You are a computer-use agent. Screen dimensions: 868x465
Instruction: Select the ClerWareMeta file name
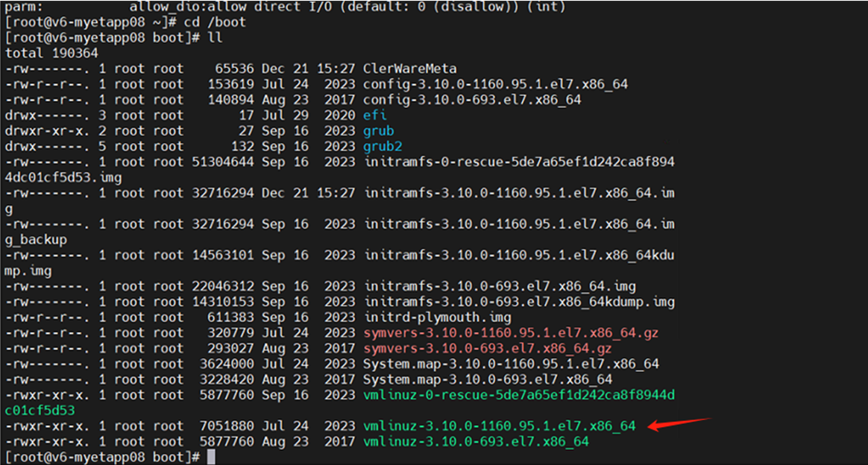(409, 69)
